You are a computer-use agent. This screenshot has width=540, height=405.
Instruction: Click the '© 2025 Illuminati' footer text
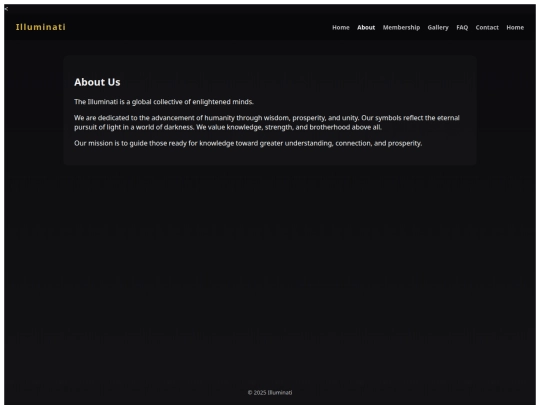(x=270, y=392)
